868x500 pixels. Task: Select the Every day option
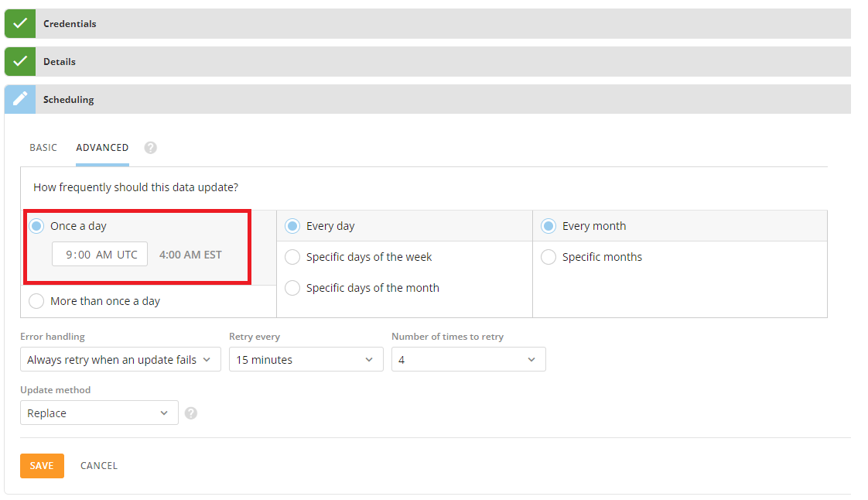[292, 225]
